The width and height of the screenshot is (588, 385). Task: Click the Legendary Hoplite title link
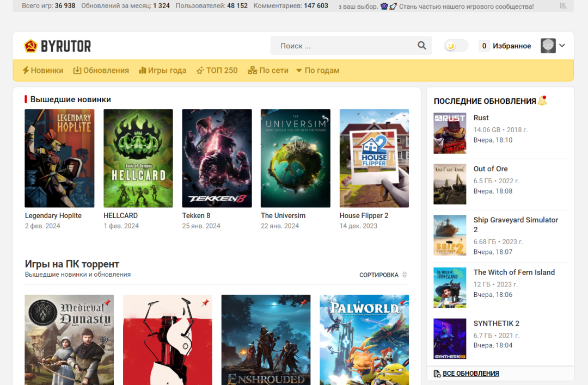pos(53,216)
